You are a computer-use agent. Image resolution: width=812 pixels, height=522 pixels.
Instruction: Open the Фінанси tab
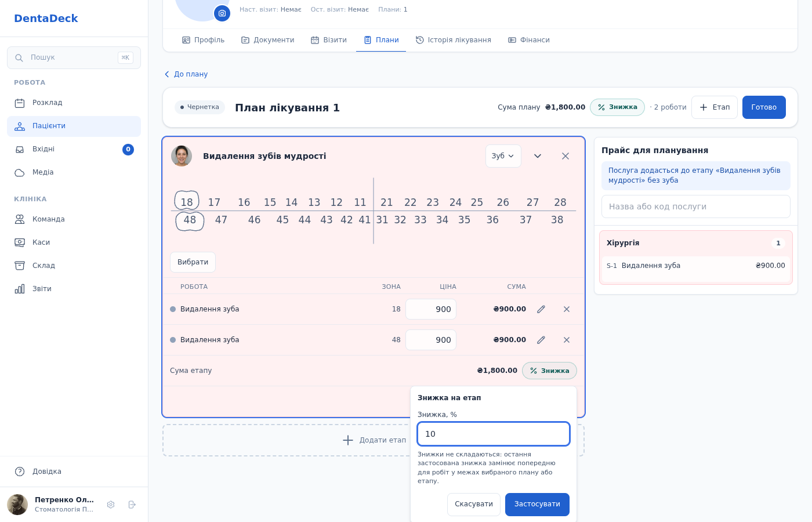[529, 40]
